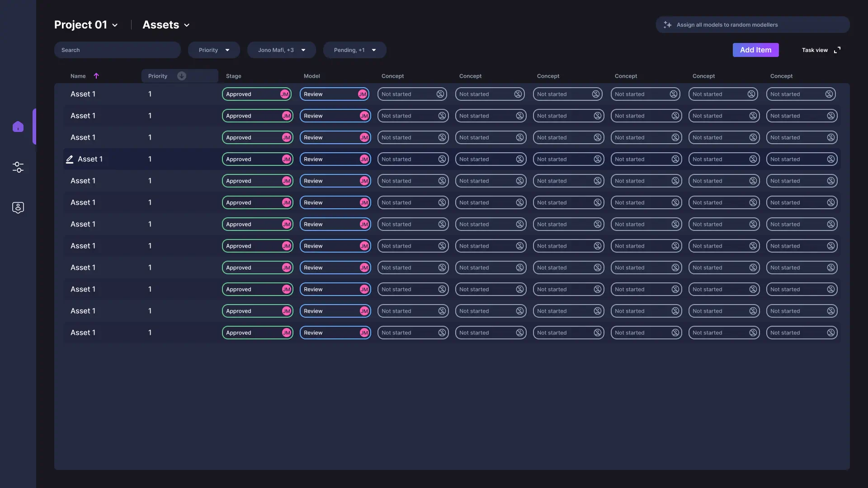868x488 pixels.
Task: Click into the Search field
Action: click(x=117, y=50)
